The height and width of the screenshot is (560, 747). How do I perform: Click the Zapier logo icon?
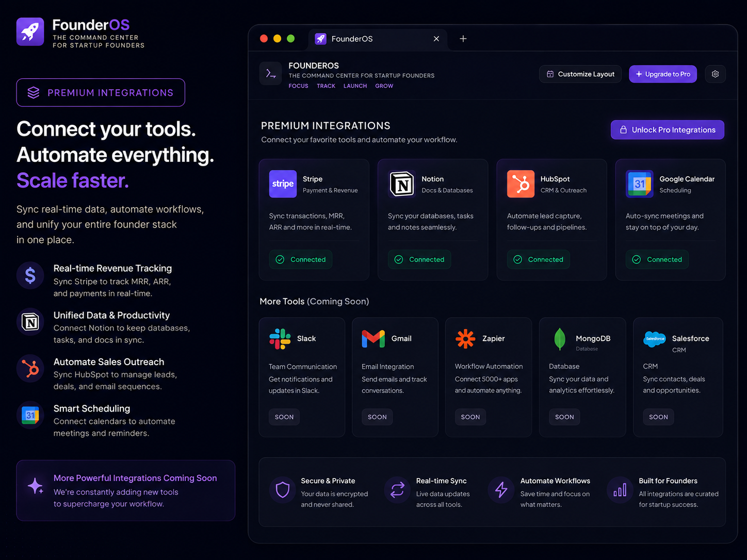coord(465,339)
